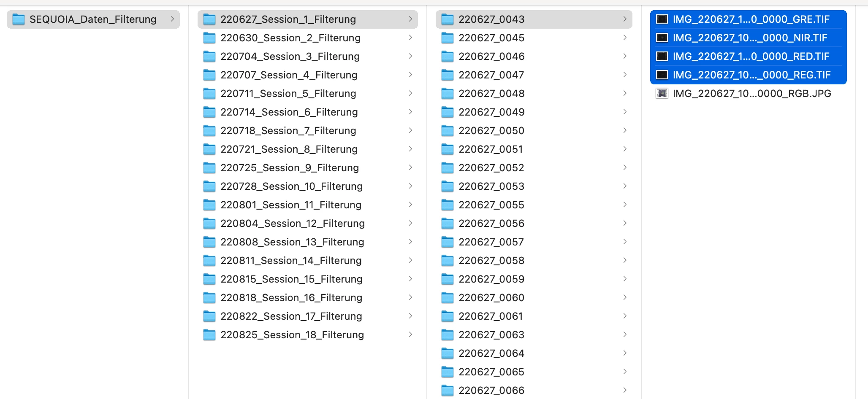Open the 220718_Session_7_Filterung folder
This screenshot has width=868, height=399.
[308, 131]
